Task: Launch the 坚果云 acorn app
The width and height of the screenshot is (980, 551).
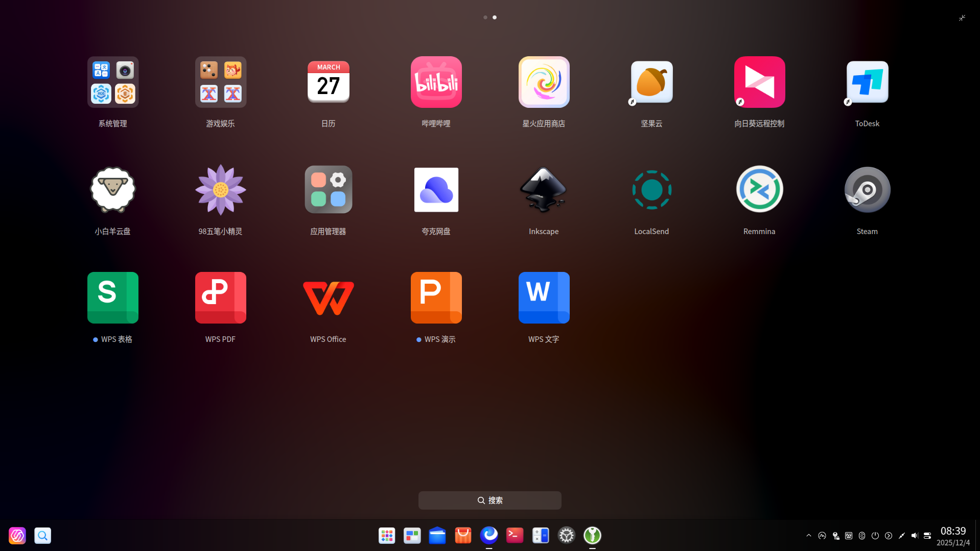Action: click(652, 82)
